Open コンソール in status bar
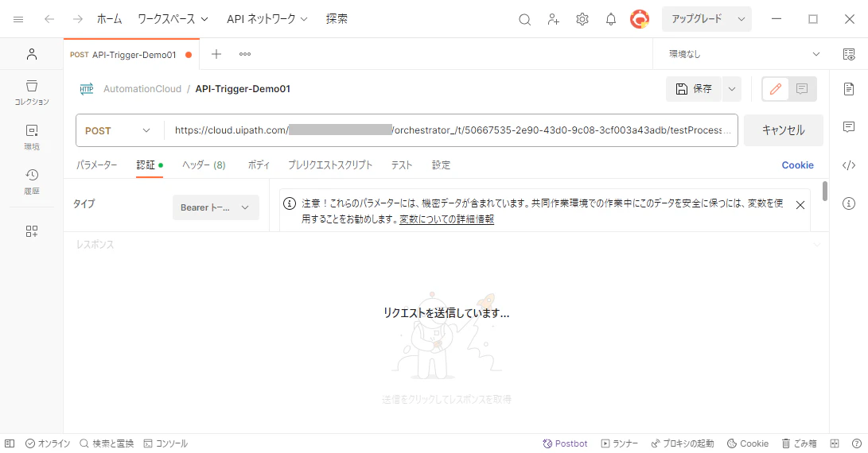 coord(165,443)
